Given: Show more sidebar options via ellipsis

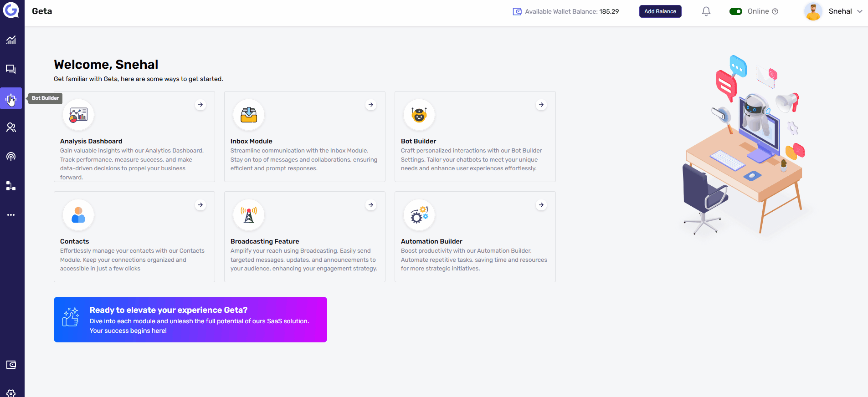Looking at the screenshot, I should click(11, 215).
